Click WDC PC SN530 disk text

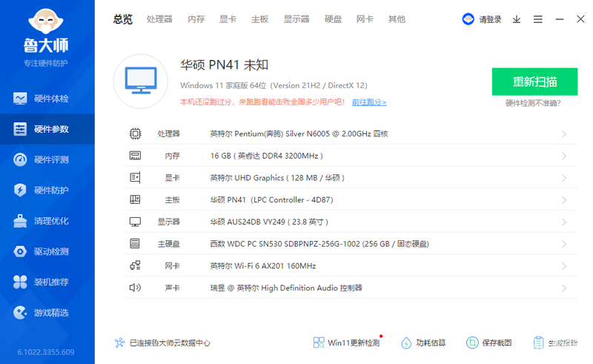(x=319, y=244)
